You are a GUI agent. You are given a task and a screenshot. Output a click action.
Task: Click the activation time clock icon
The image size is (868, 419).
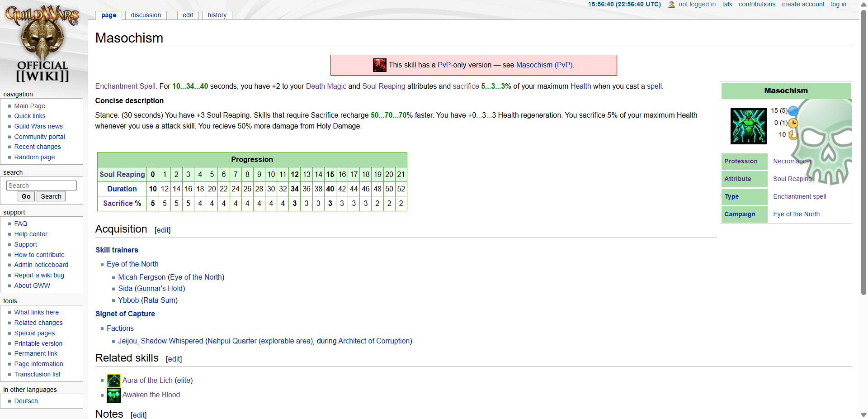point(793,123)
